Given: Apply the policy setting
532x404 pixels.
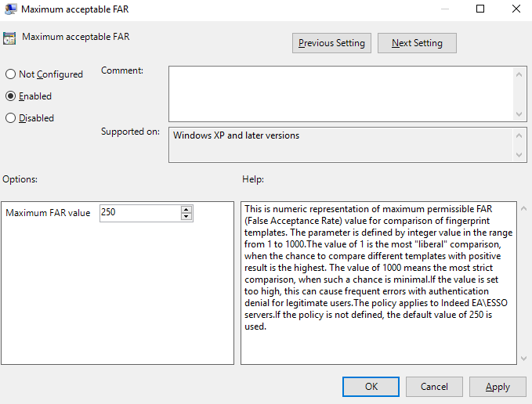Looking at the screenshot, I should click(x=498, y=387).
